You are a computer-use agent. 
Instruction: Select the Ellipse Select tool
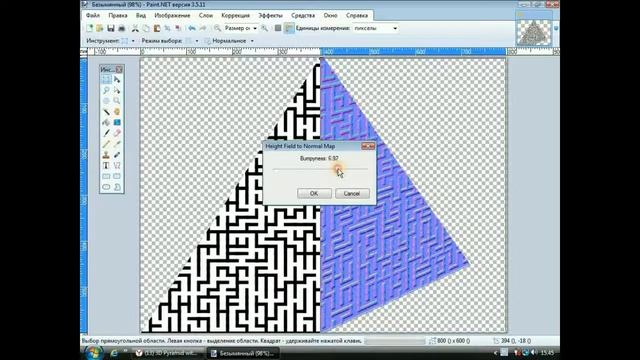[106, 101]
